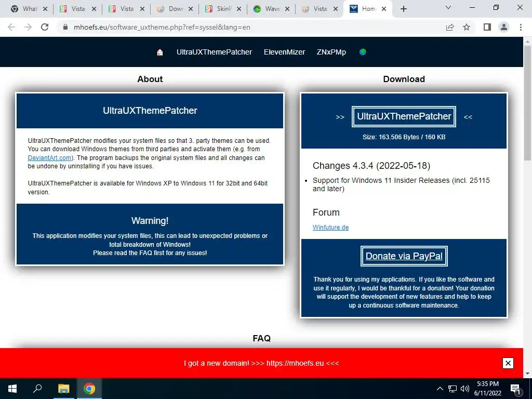
Task: Click the UltraUXThemePatcher download button
Action: click(x=404, y=116)
